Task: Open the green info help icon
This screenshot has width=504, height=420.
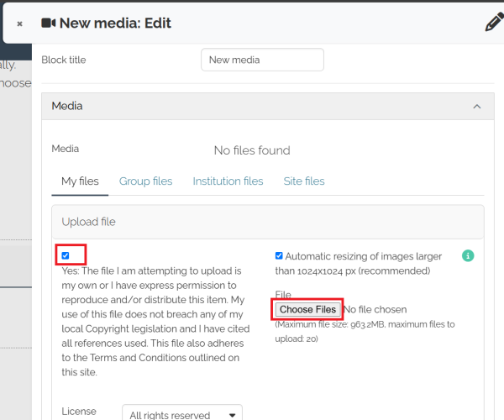Action: pos(468,256)
